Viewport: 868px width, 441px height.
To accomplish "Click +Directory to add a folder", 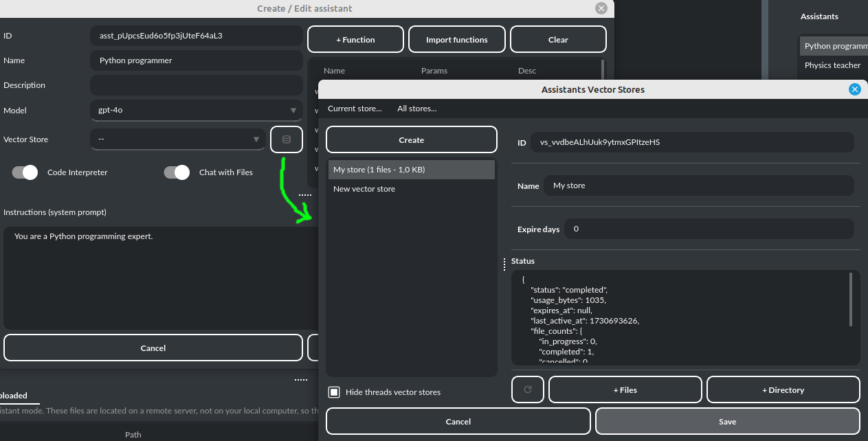I will [x=783, y=389].
